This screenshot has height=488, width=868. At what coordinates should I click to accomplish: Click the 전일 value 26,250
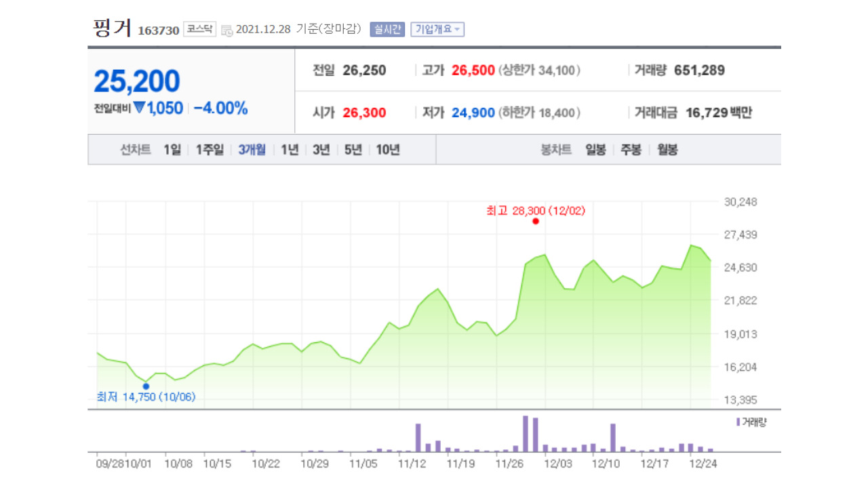point(365,70)
